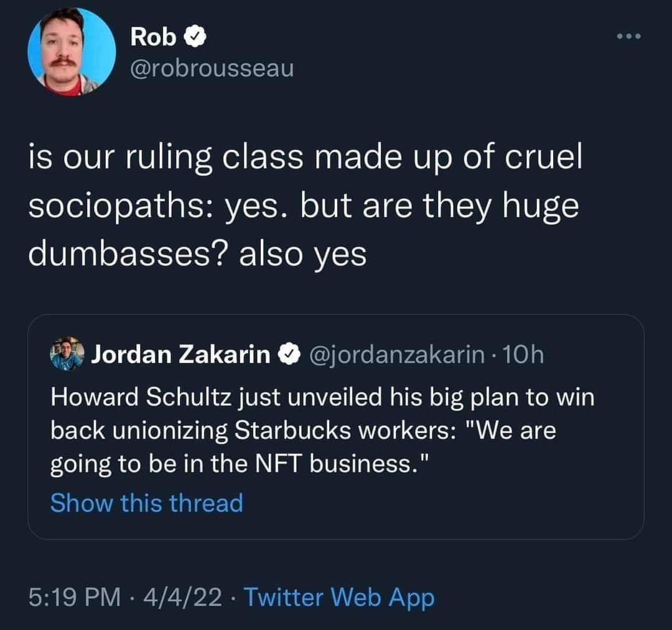Expand with Show this thread
The image size is (672, 630).
click(x=146, y=503)
